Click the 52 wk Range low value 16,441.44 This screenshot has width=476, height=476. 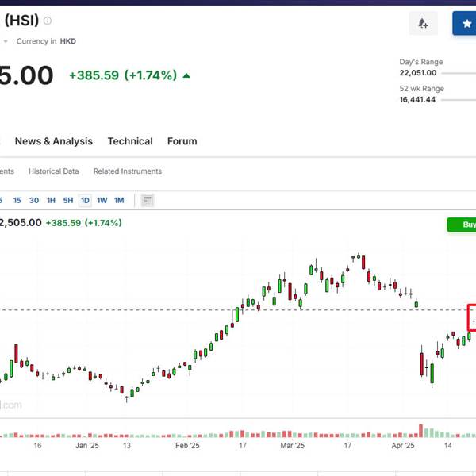417,100
